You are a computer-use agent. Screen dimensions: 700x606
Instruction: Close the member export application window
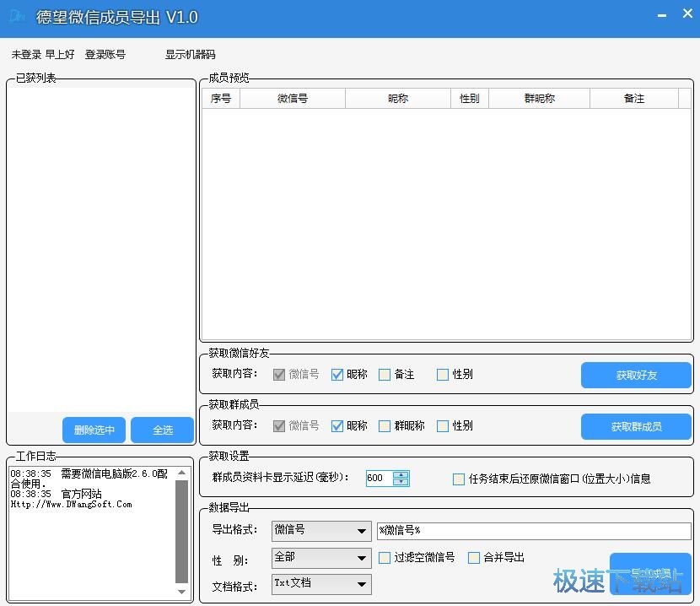687,15
